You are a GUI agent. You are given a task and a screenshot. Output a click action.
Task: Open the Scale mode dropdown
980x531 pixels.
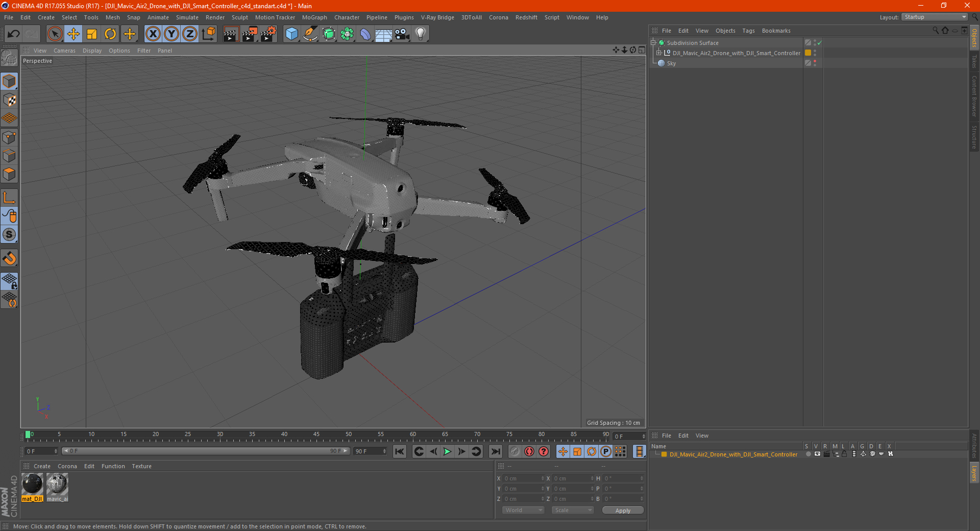pos(573,510)
